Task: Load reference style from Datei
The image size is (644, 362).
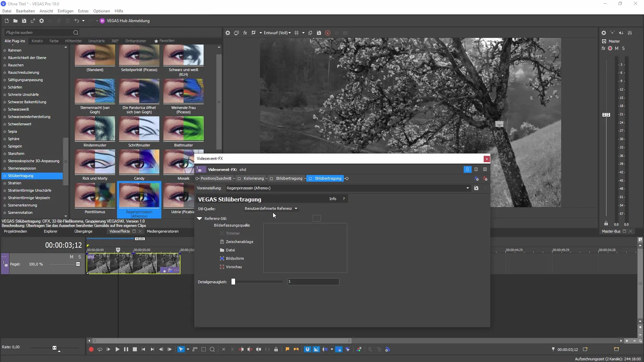Action: [x=228, y=250]
